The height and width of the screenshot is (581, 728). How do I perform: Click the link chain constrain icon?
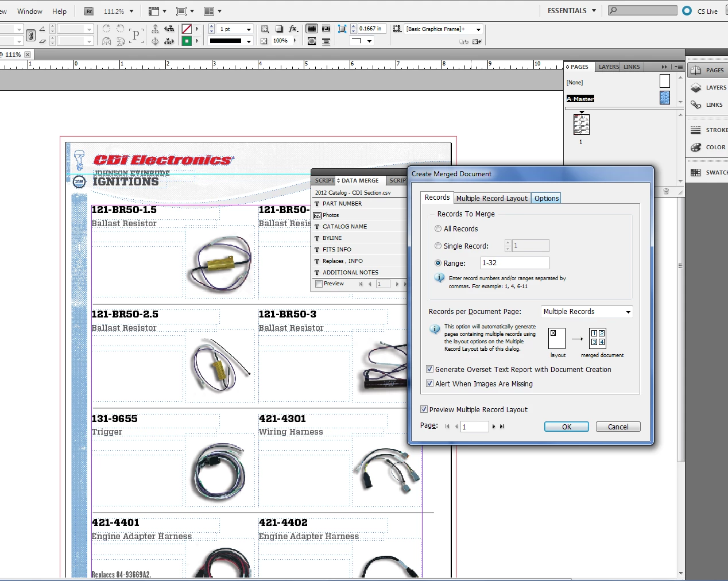click(31, 35)
